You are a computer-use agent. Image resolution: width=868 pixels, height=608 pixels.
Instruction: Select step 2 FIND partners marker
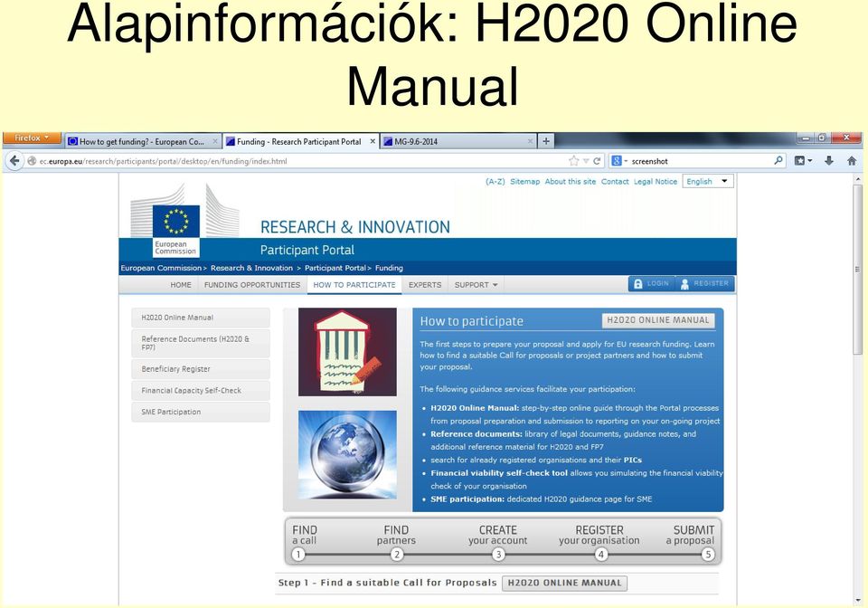(x=396, y=555)
